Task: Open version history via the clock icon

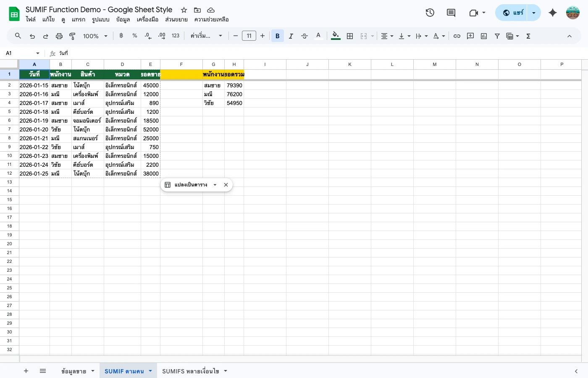Action: pyautogui.click(x=430, y=13)
